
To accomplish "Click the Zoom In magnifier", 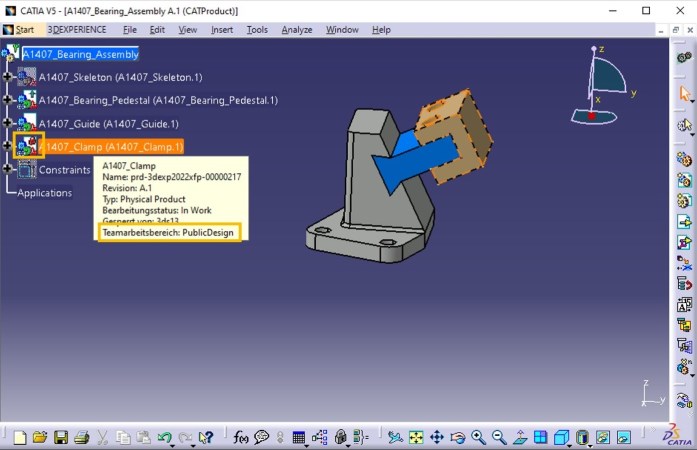I will point(478,438).
